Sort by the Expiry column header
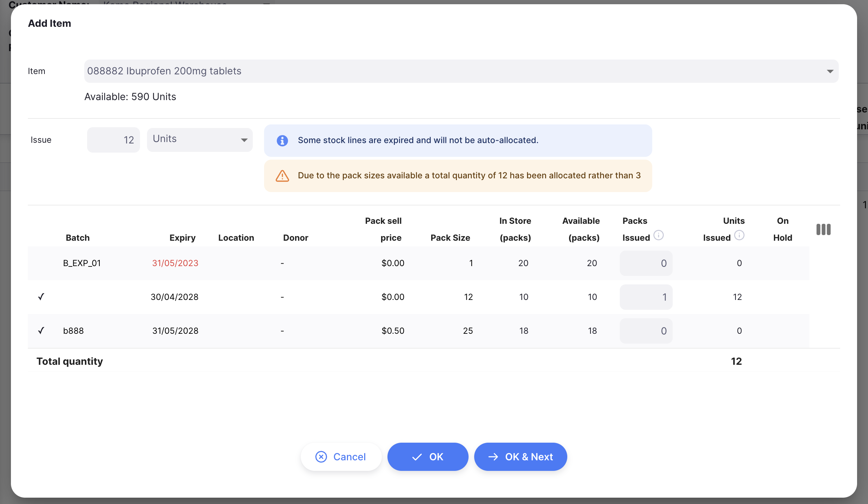 click(x=182, y=238)
